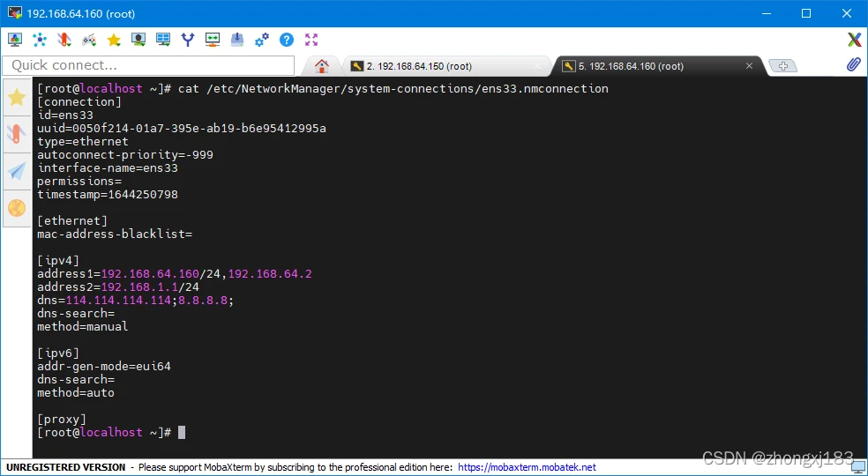
Task: Click the Servers icon in toolbar
Action: (40, 40)
